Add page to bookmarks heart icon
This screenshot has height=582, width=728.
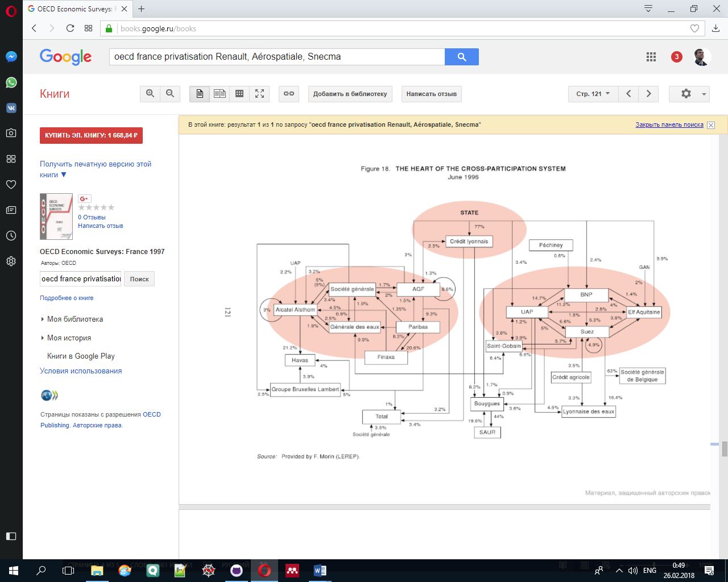(x=694, y=28)
